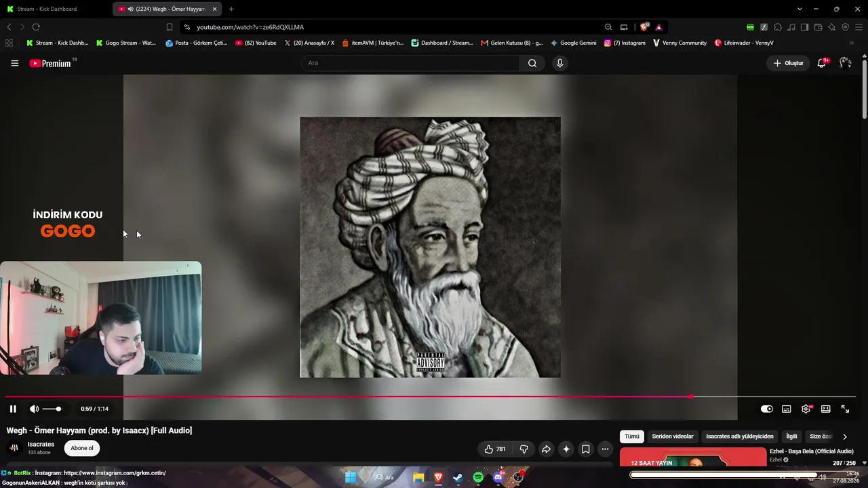868x488 pixels.
Task: Show hidden bookmarks with double chevron
Action: 852,43
